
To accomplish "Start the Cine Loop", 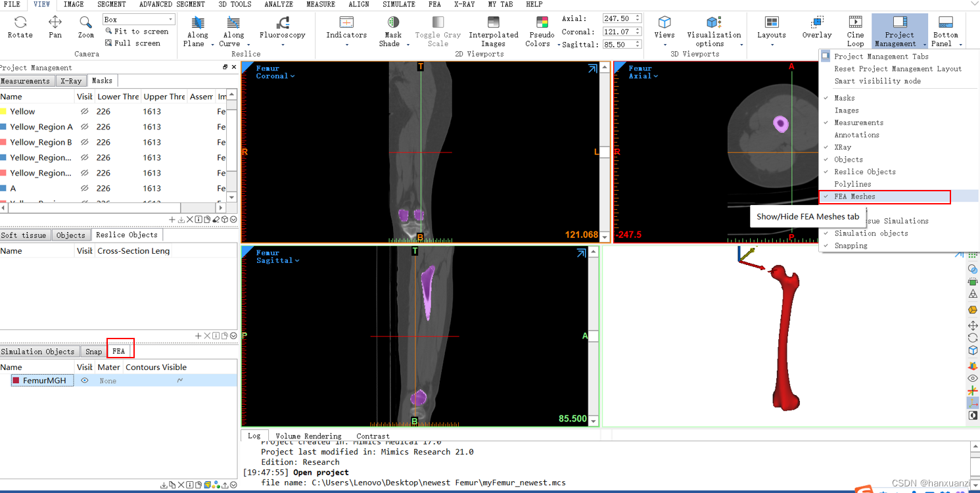I will coord(855,32).
